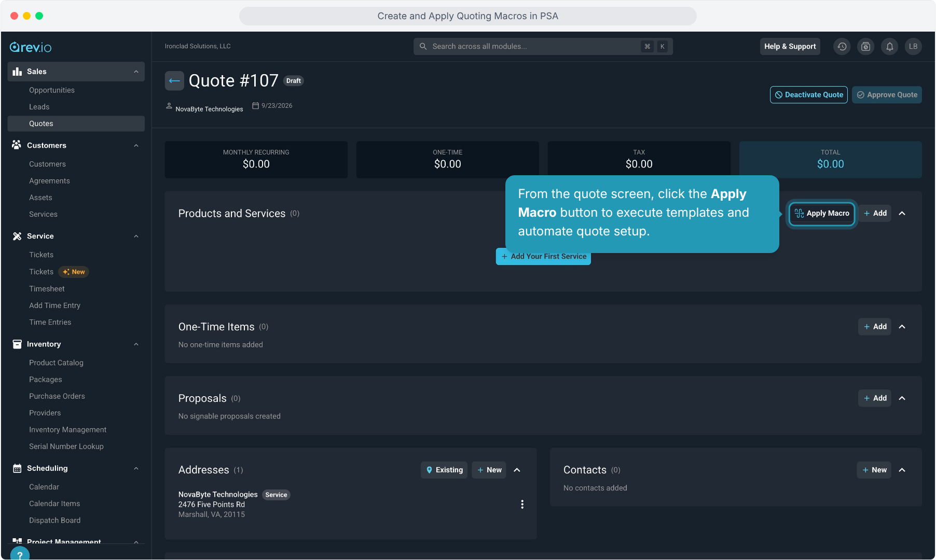This screenshot has height=560, width=936.
Task: Focus the Search across all modules field
Action: click(x=543, y=47)
